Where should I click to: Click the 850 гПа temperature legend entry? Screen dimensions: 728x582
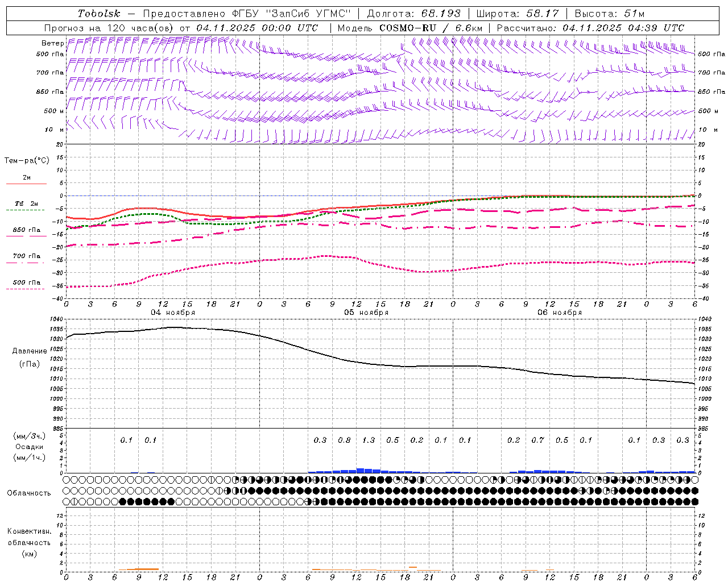pyautogui.click(x=26, y=230)
